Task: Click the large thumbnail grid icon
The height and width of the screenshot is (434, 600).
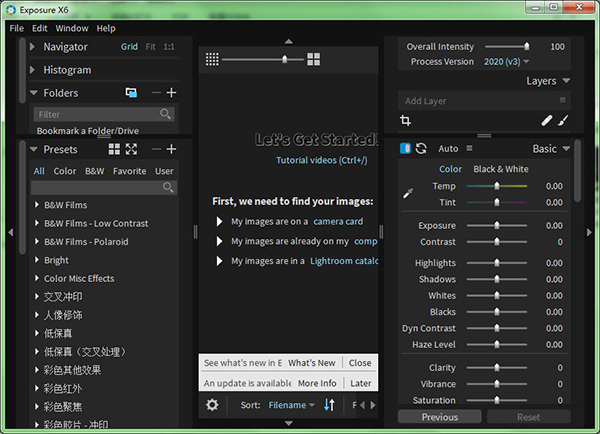Action: tap(313, 59)
